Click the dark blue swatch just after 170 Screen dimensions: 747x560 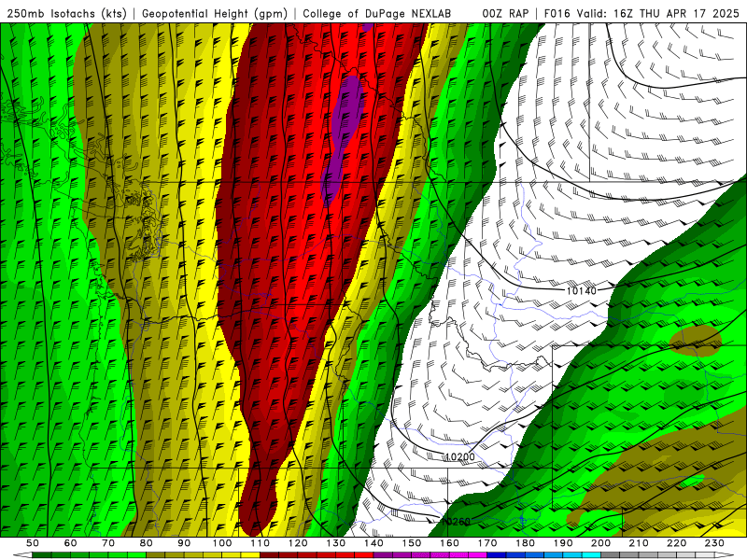pyautogui.click(x=497, y=554)
